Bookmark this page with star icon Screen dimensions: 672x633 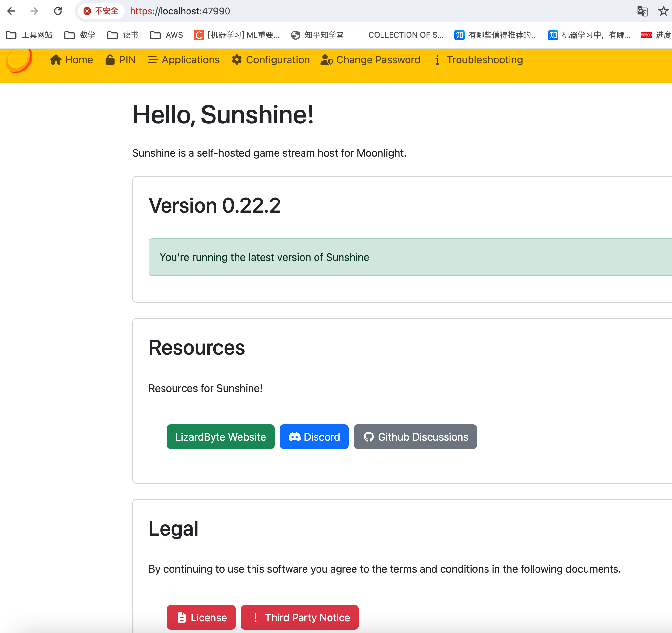(x=663, y=11)
